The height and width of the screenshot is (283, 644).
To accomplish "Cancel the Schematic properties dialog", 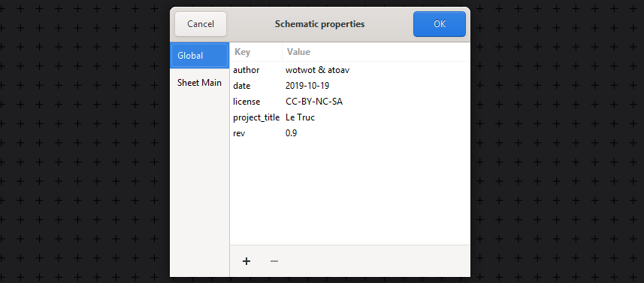I will click(x=201, y=24).
